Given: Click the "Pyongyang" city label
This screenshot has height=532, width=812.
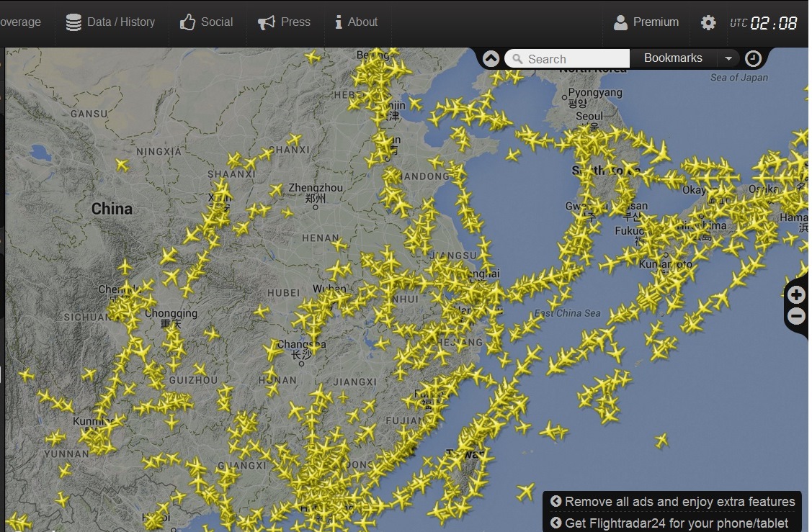Looking at the screenshot, I should click(595, 93).
